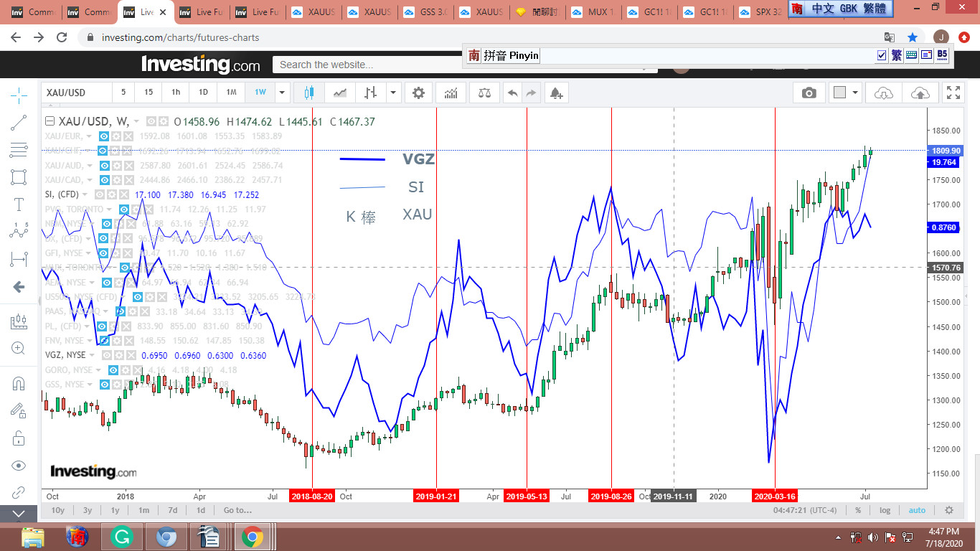Expand the time interval dropdown arrow
980x551 pixels.
pos(282,93)
